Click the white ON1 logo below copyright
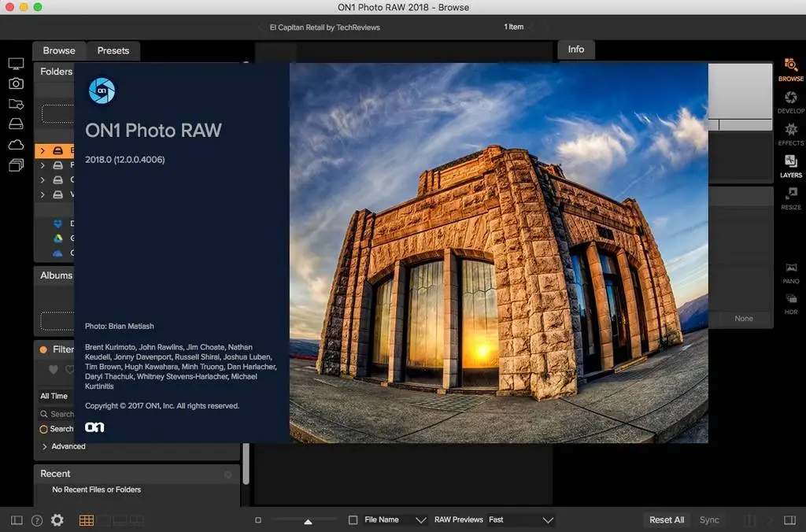This screenshot has height=532, width=806. click(94, 427)
